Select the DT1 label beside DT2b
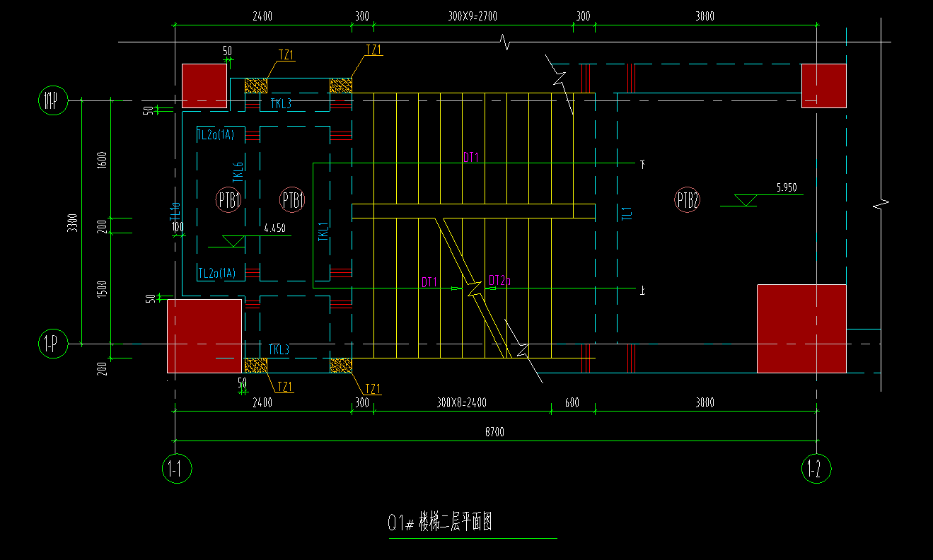 (x=429, y=282)
